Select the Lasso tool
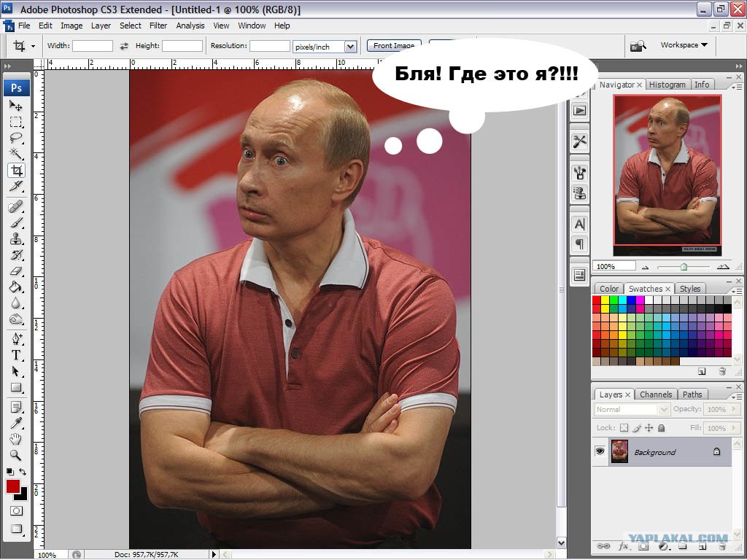747x560 pixels. (16, 138)
